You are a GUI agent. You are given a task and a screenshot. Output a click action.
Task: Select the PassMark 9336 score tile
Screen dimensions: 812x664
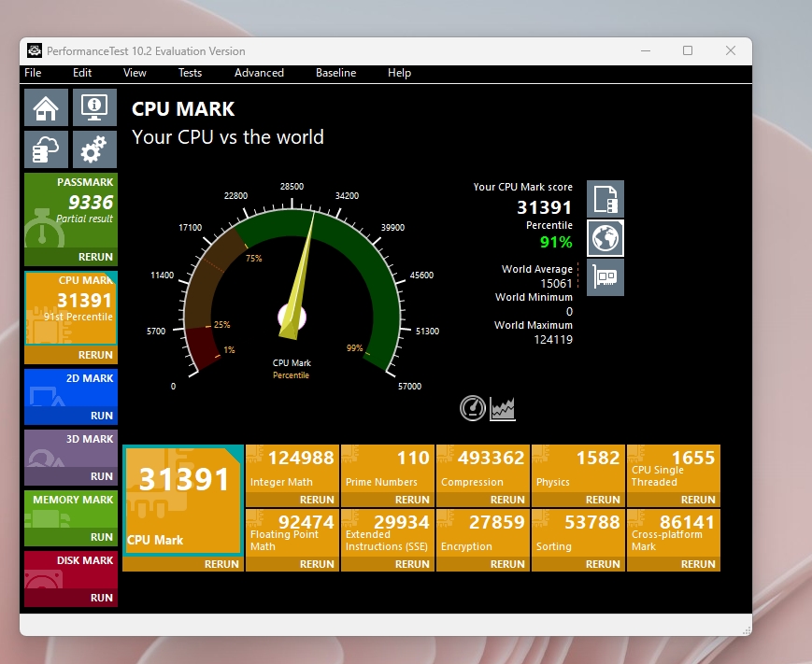[x=71, y=211]
